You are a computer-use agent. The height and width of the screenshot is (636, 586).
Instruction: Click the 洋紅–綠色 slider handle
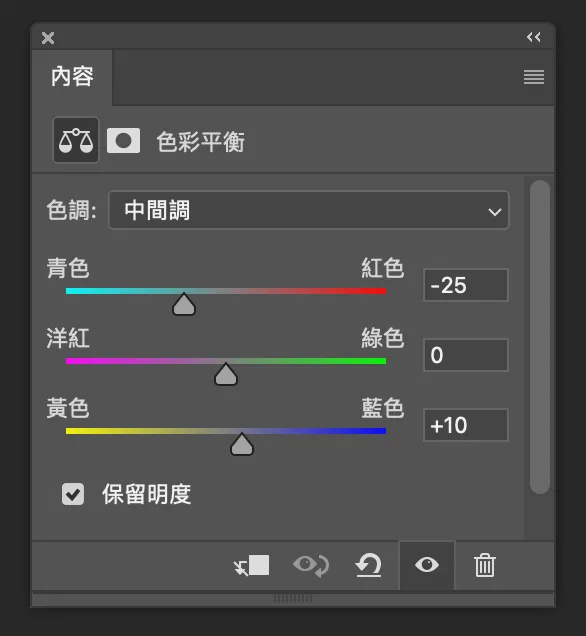226,374
